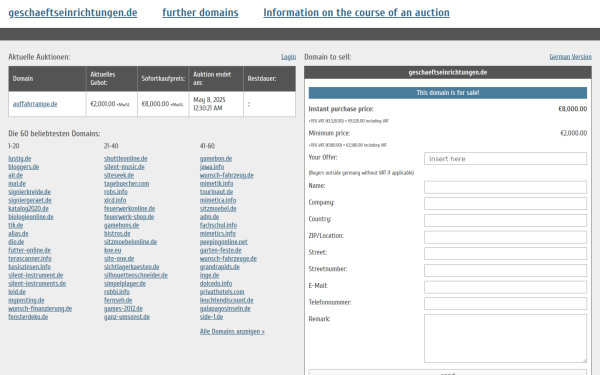Open basiszinsen.info domain link
Image resolution: width=600 pixels, height=375 pixels.
click(x=29, y=267)
